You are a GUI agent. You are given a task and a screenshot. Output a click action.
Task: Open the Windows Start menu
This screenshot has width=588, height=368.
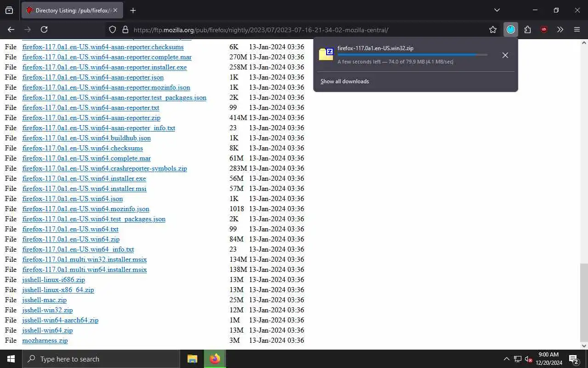coord(11,359)
